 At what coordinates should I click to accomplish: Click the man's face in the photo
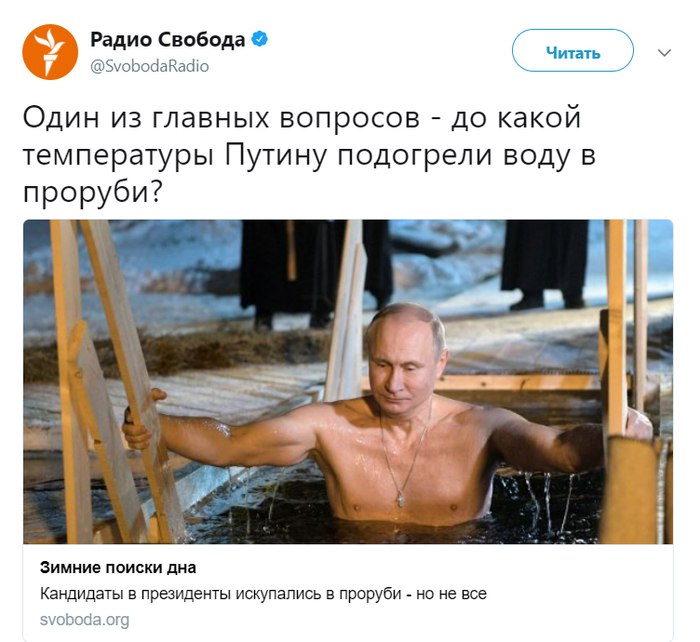(404, 357)
